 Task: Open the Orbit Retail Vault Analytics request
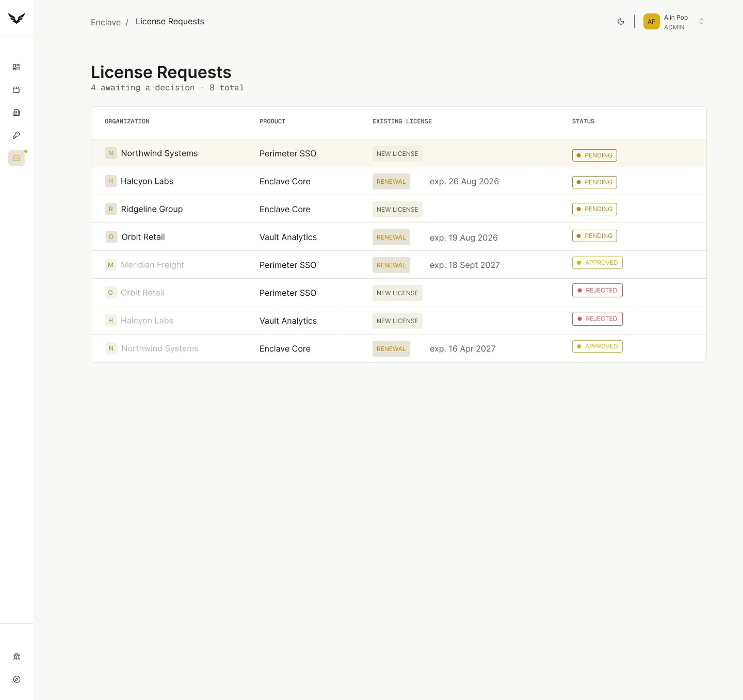pyautogui.click(x=399, y=237)
